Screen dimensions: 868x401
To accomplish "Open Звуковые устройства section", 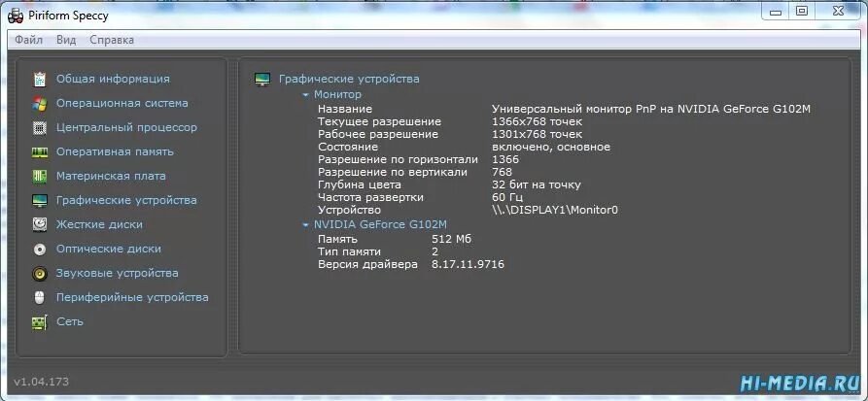I will click(118, 273).
